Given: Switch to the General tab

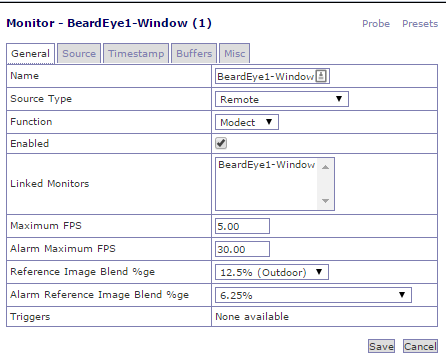Looking at the screenshot, I should 30,53.
